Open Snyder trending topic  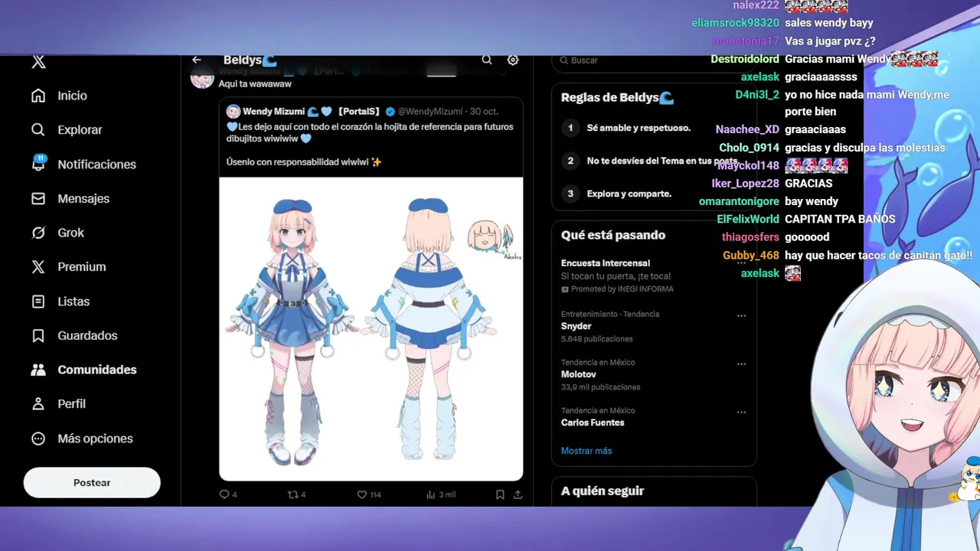[x=577, y=326]
